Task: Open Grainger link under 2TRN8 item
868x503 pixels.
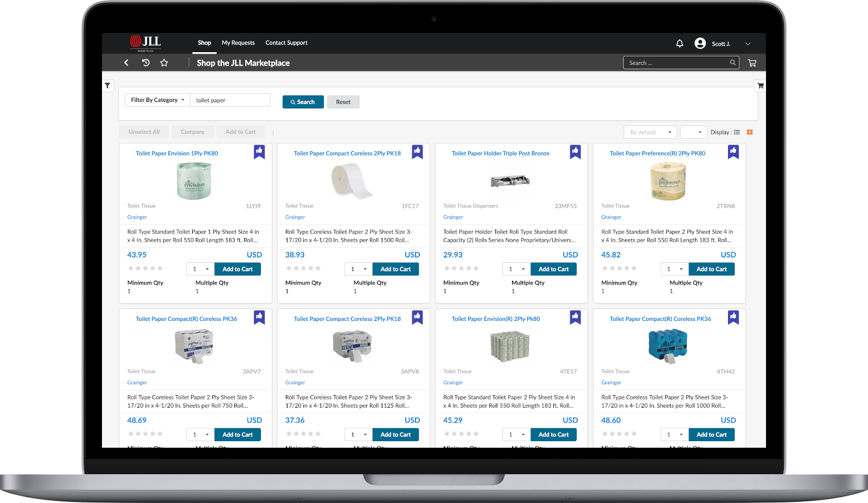Action: (611, 217)
